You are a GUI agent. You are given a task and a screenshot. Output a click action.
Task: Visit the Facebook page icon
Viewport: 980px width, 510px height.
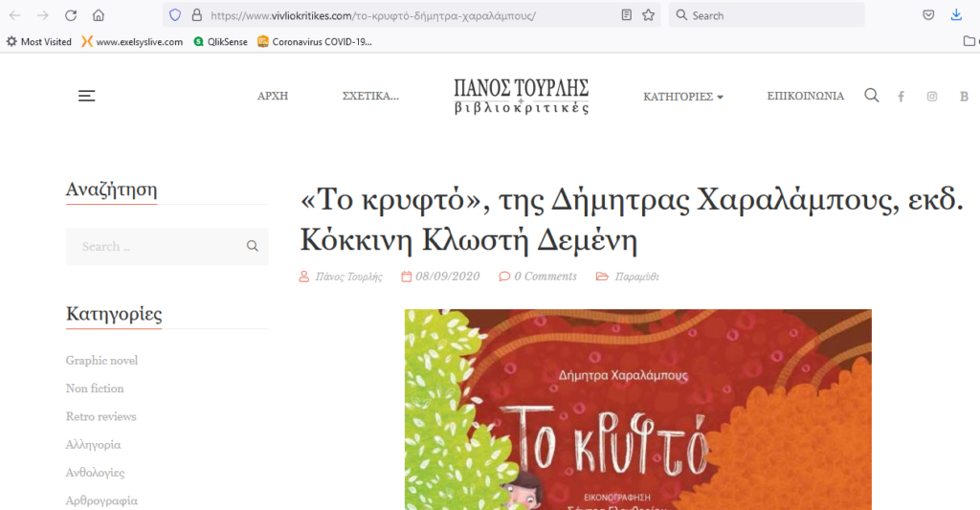click(902, 97)
